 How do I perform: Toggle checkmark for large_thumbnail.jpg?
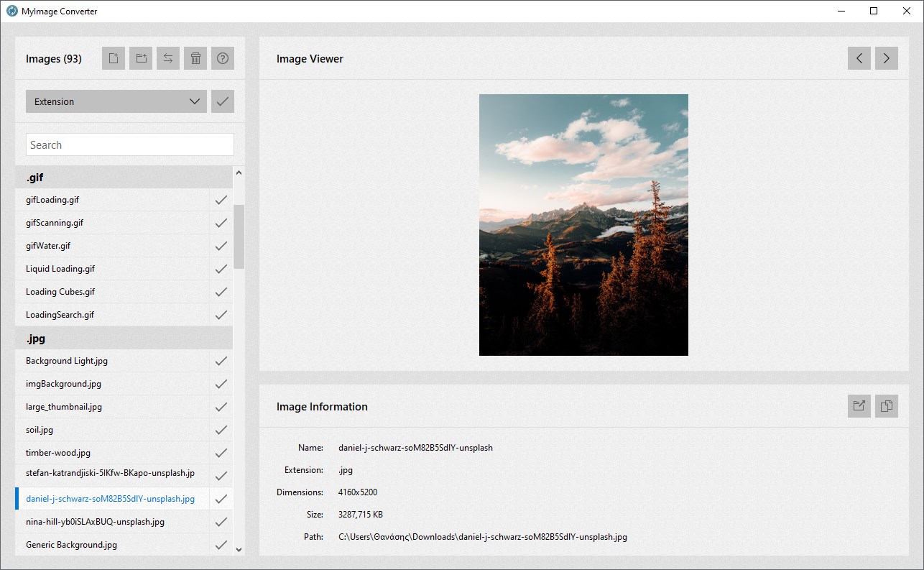pos(221,407)
